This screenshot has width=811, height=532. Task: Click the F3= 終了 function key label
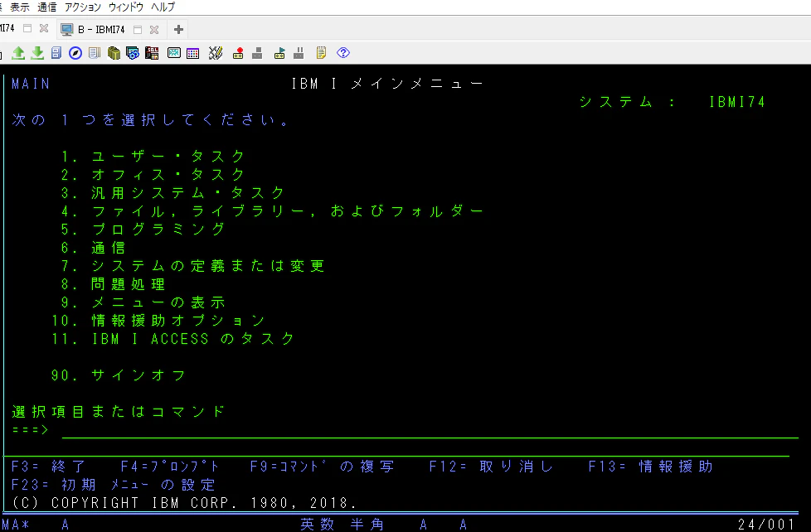(x=49, y=467)
